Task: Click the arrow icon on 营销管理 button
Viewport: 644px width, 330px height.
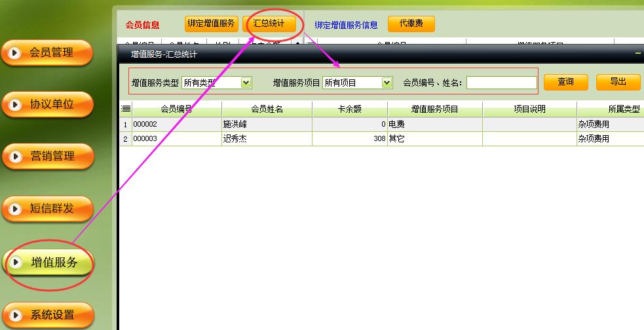Action: [16, 156]
